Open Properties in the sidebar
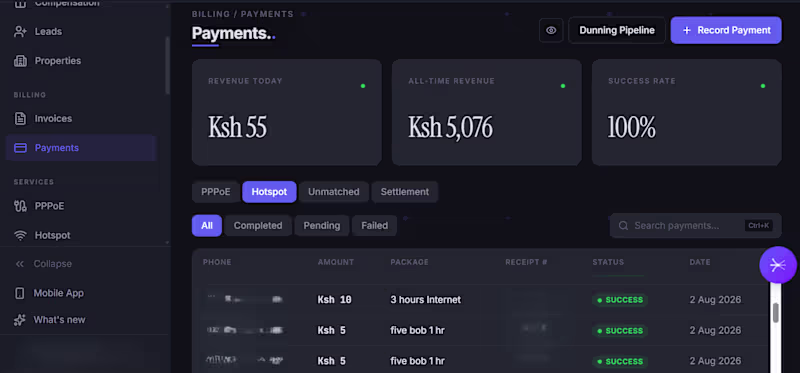 81,61
